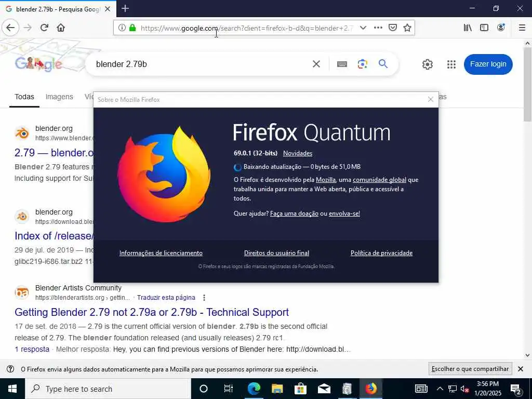Expand the URL bar history dropdown arrow
The image size is (532, 399).
pyautogui.click(x=363, y=28)
